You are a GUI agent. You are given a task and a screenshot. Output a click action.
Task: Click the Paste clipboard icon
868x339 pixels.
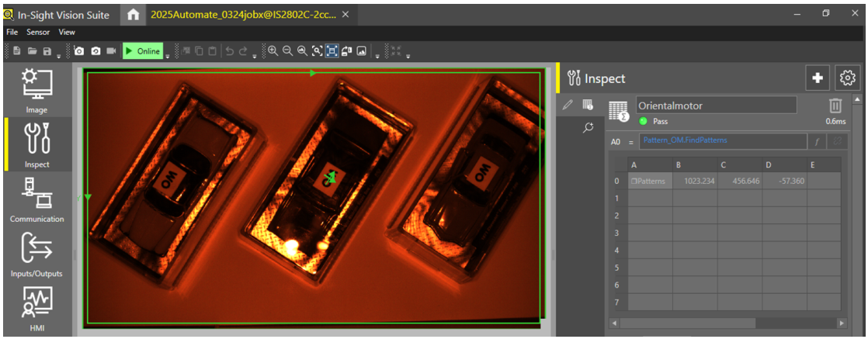211,51
